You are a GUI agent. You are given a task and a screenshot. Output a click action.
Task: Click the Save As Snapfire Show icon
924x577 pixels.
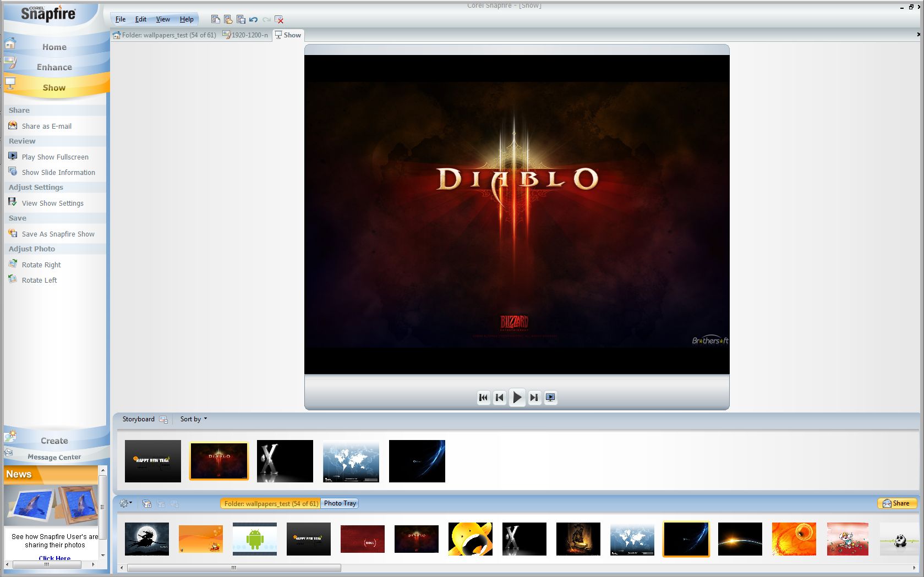[13, 233]
